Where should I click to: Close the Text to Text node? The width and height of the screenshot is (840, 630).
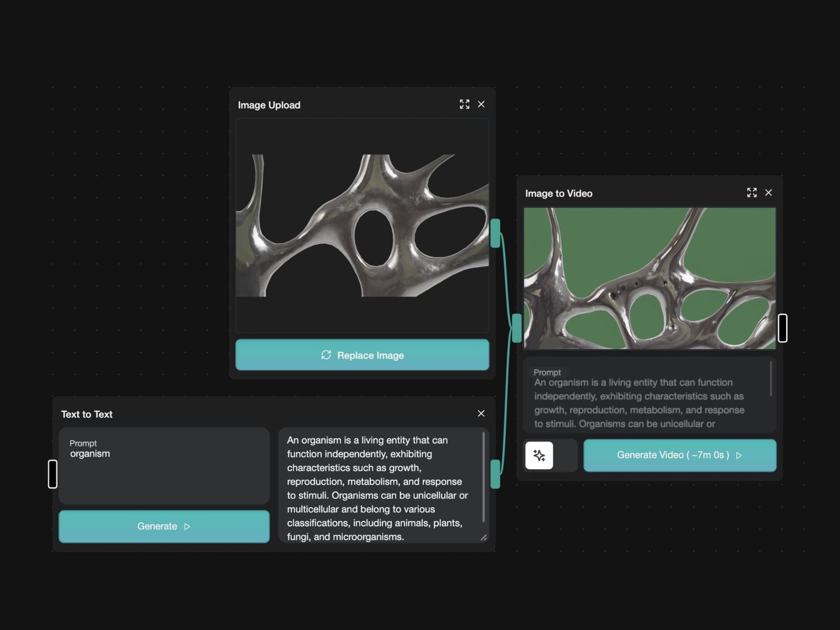tap(481, 414)
